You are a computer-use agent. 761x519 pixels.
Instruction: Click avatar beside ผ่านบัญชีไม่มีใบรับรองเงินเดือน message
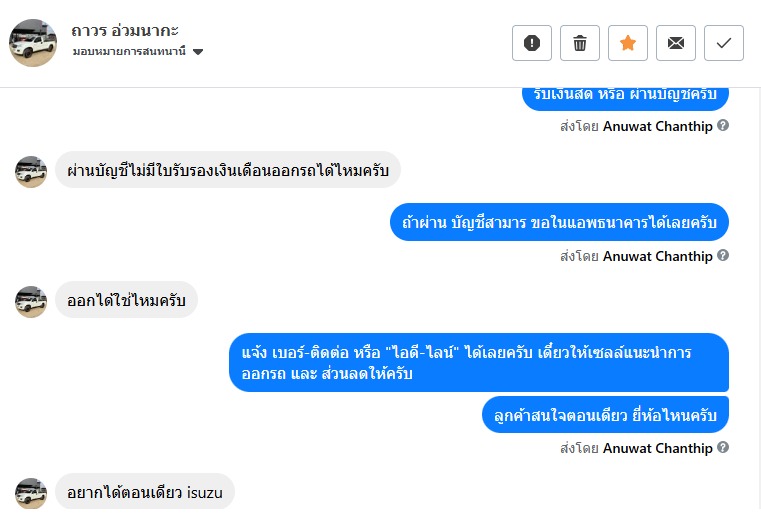[31, 171]
